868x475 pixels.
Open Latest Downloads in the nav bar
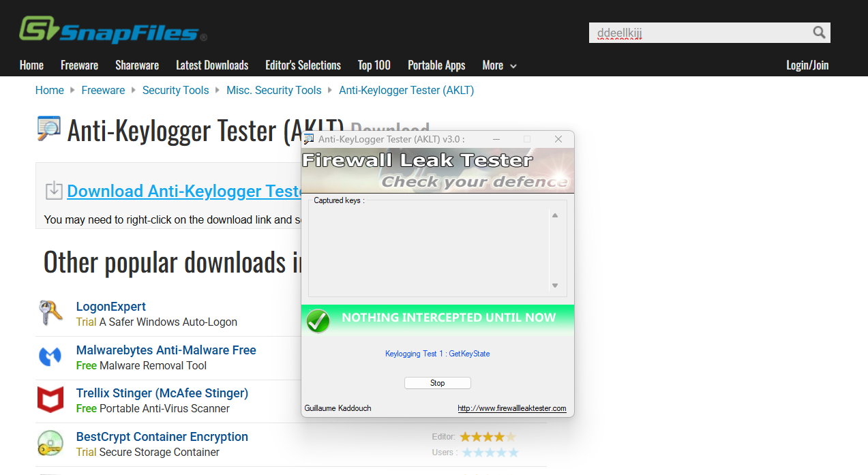(x=212, y=65)
